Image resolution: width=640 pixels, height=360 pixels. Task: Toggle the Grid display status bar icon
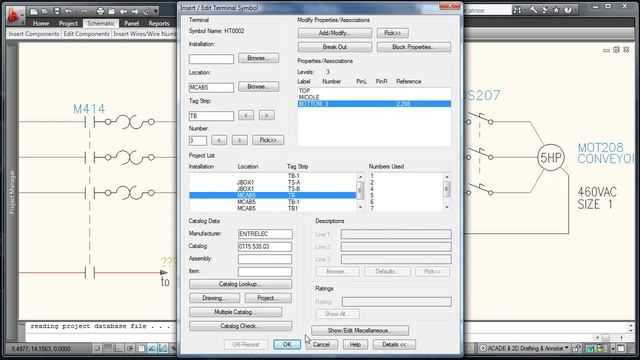[108, 348]
